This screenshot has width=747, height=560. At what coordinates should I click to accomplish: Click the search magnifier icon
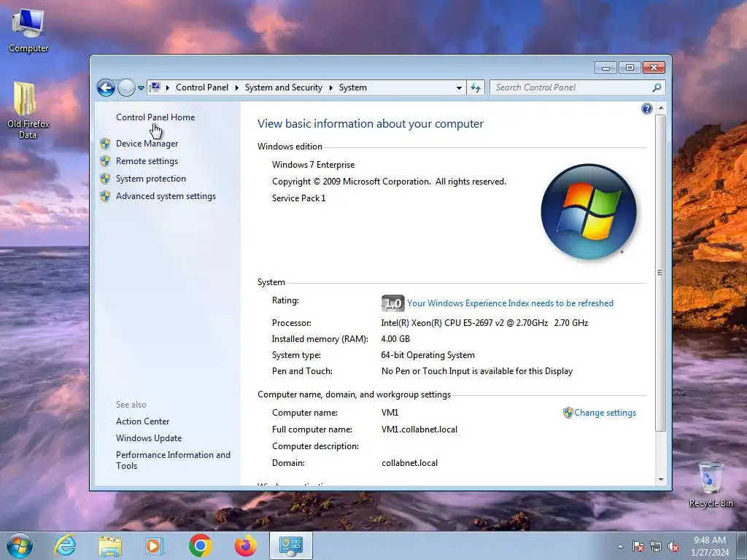pyautogui.click(x=657, y=87)
